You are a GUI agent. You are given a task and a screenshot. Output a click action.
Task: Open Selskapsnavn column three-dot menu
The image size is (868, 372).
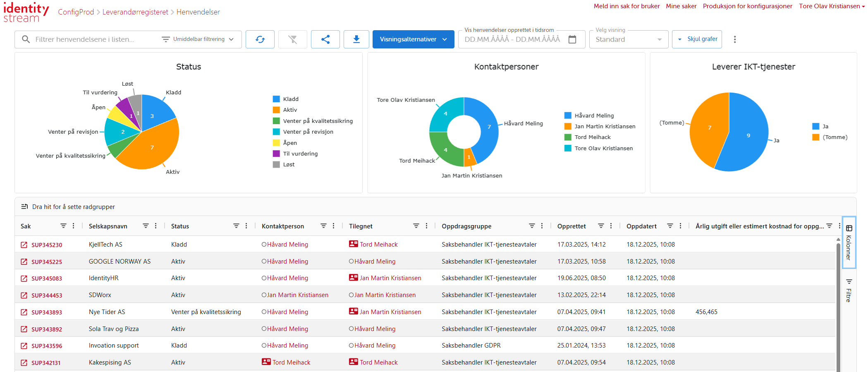point(155,226)
